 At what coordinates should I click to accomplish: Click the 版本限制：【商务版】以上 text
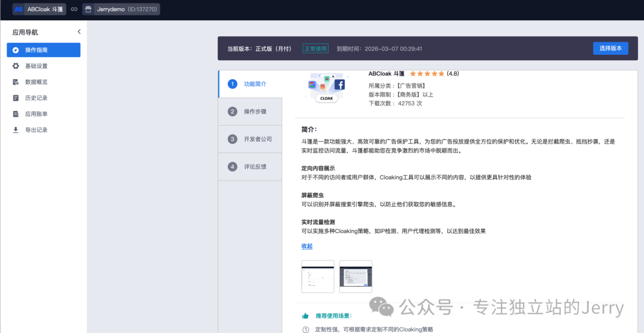click(x=401, y=94)
